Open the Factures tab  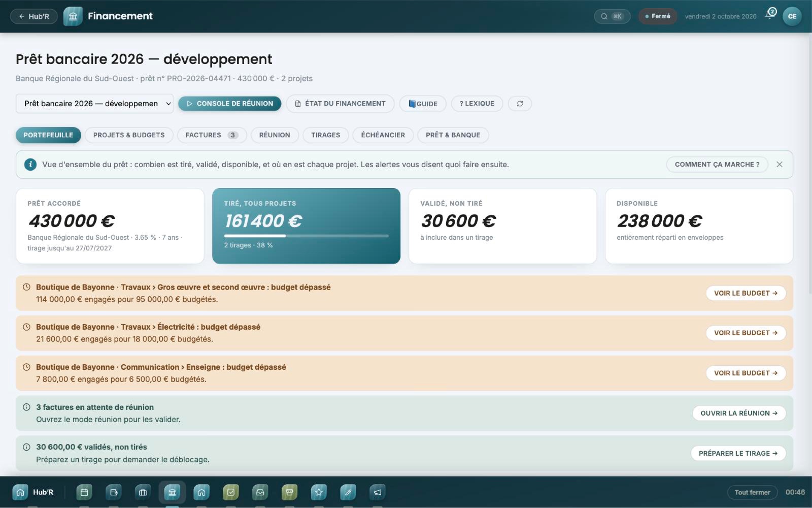tap(212, 135)
